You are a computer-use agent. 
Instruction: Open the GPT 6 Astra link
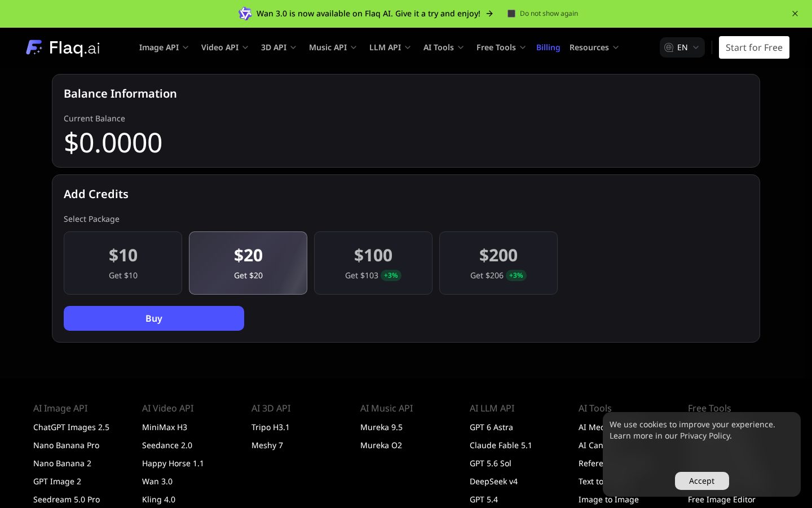tap(491, 427)
